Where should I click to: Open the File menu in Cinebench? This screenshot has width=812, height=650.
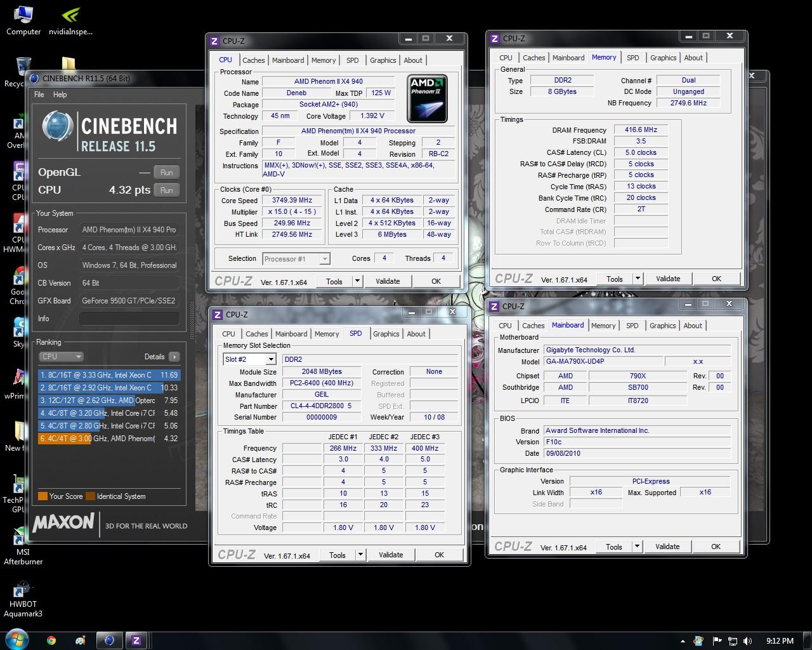[x=39, y=95]
